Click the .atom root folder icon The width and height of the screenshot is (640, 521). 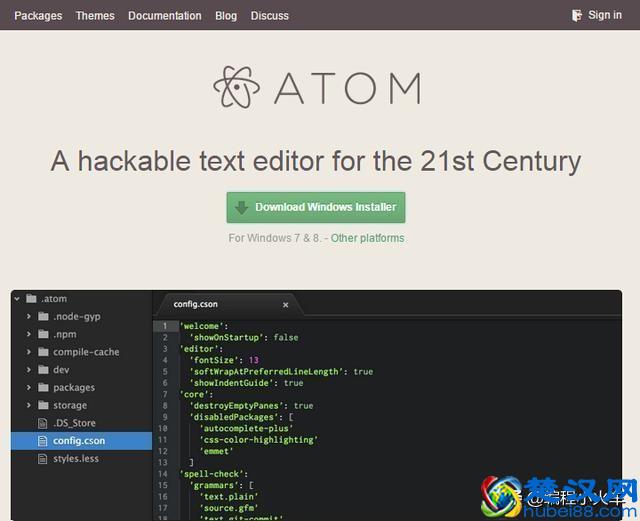point(31,299)
